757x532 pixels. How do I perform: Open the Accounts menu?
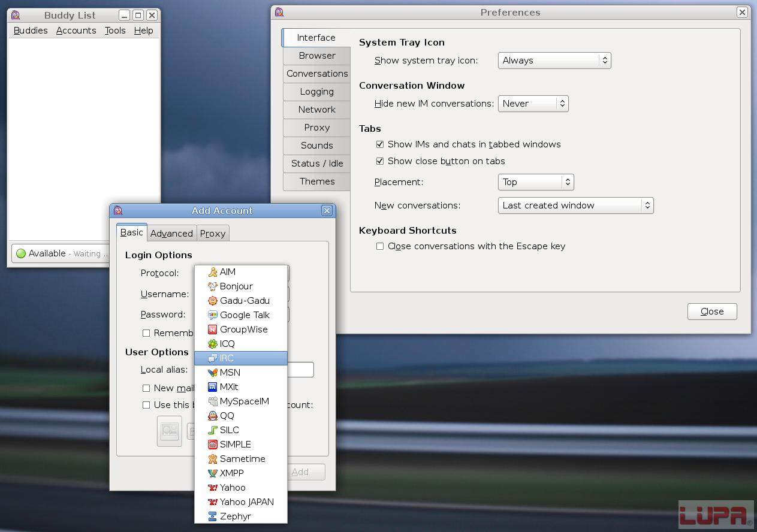click(x=76, y=31)
